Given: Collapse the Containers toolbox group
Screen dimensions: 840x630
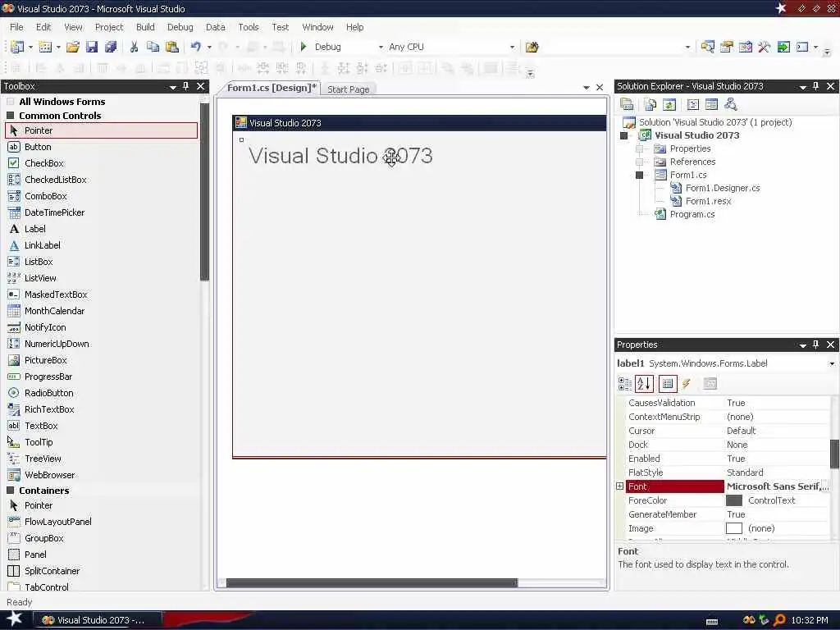Looking at the screenshot, I should 10,491.
